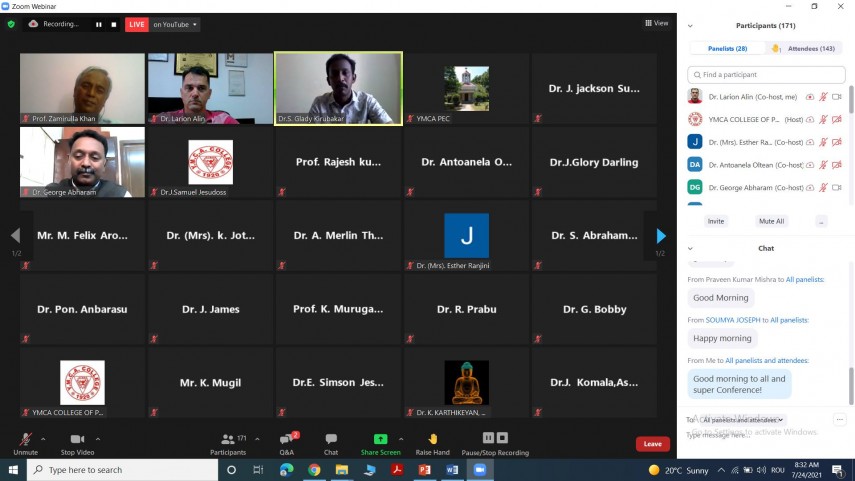Open more options next to Mute All
Image resolution: width=855 pixels, height=481 pixels.
pyautogui.click(x=821, y=221)
